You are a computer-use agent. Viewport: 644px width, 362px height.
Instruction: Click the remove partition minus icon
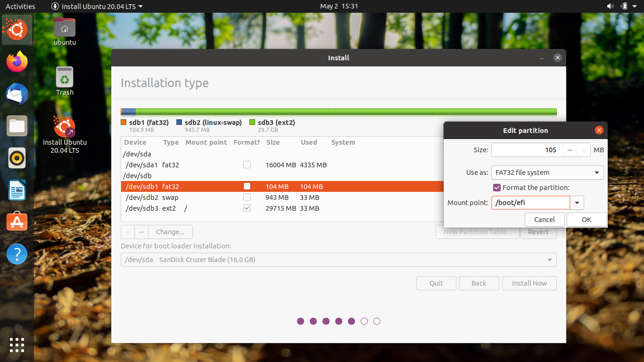[141, 231]
